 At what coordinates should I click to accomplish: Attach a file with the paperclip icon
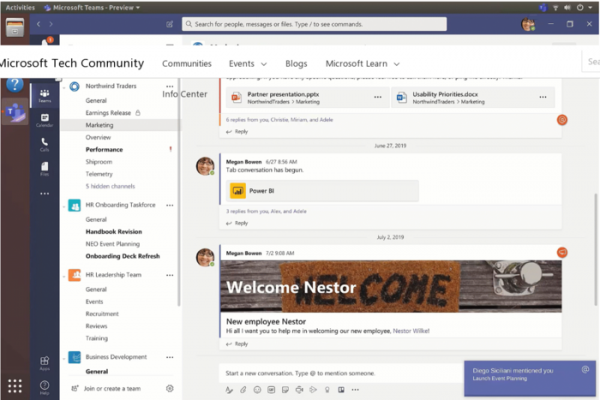coord(243,388)
